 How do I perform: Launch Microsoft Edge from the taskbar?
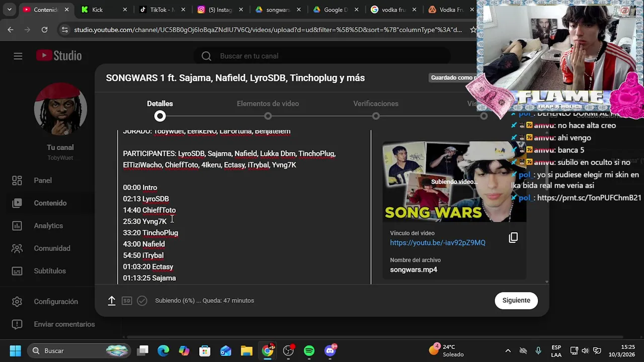164,350
